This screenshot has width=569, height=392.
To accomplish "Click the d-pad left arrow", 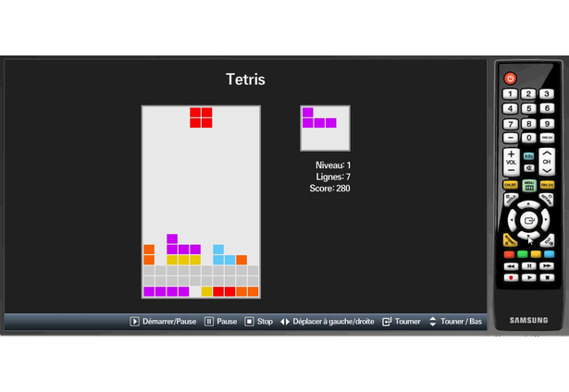I will 512,220.
